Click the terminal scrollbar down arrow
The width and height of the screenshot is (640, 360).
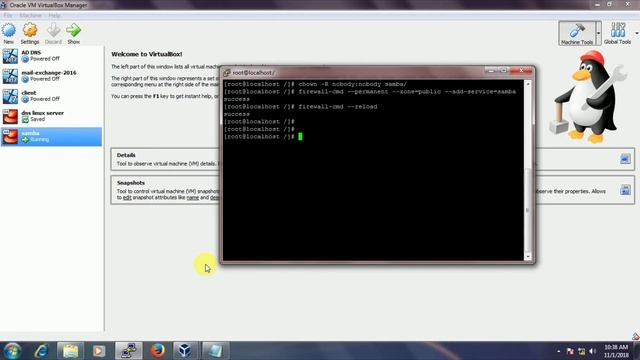528,257
